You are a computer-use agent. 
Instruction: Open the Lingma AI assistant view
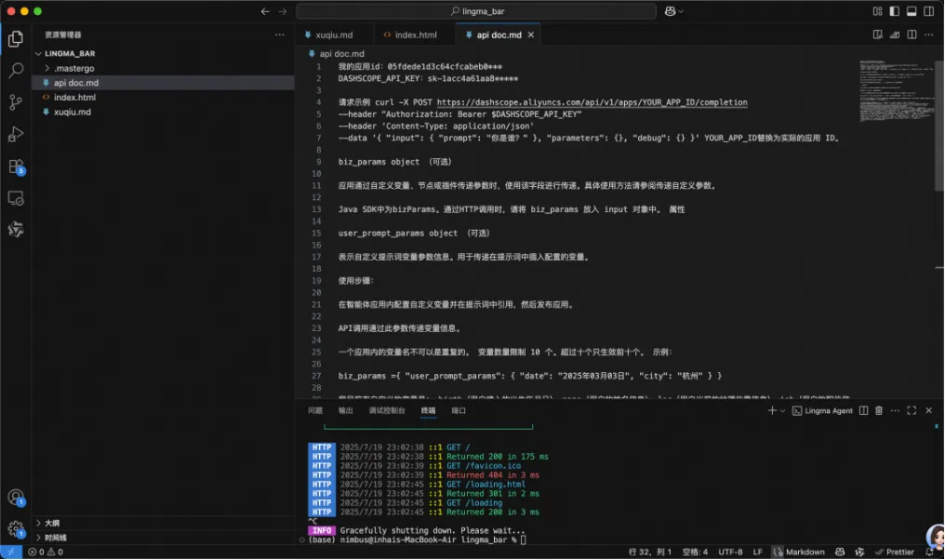click(16, 229)
